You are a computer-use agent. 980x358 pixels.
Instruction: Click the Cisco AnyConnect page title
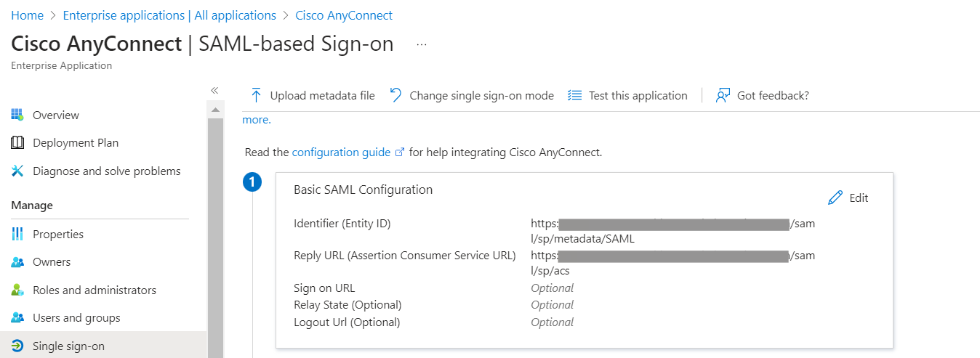click(96, 44)
